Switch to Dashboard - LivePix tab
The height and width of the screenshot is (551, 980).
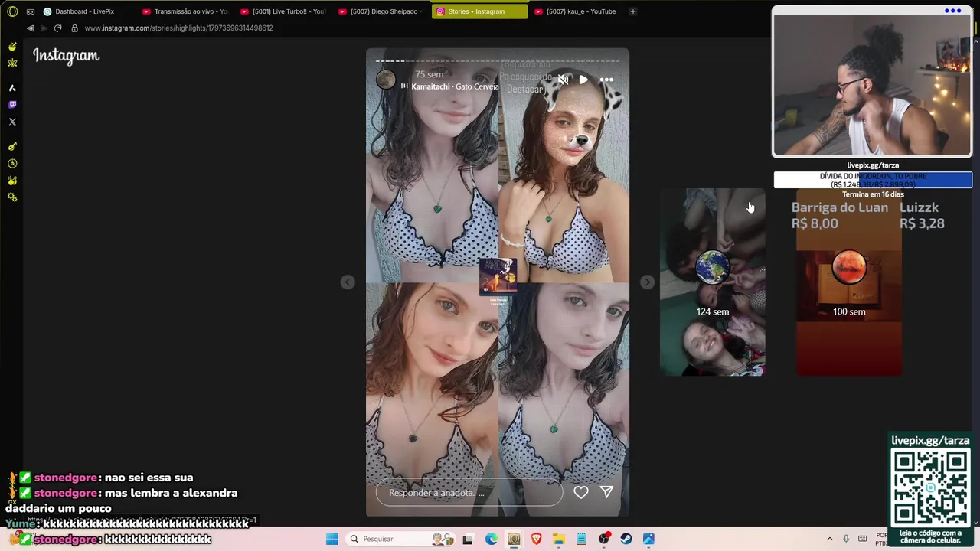pos(84,11)
